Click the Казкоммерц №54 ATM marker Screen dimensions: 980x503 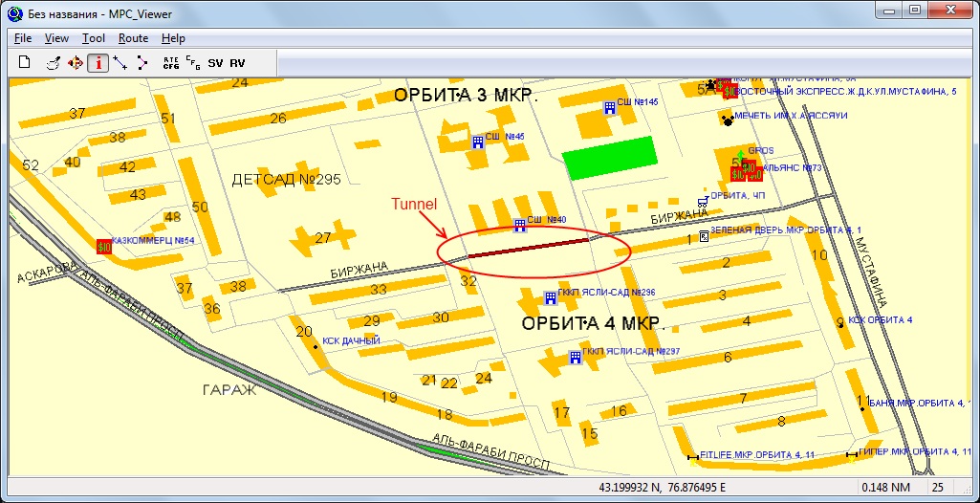(x=104, y=246)
